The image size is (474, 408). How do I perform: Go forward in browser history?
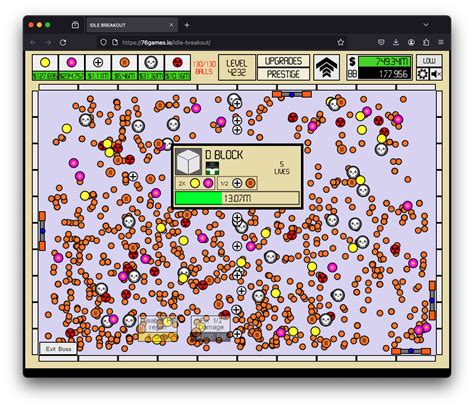coord(48,42)
